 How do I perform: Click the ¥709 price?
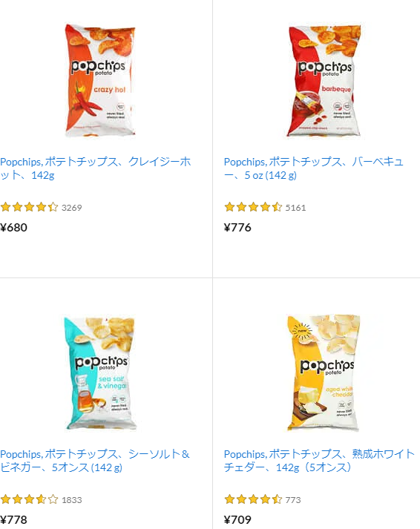click(237, 519)
